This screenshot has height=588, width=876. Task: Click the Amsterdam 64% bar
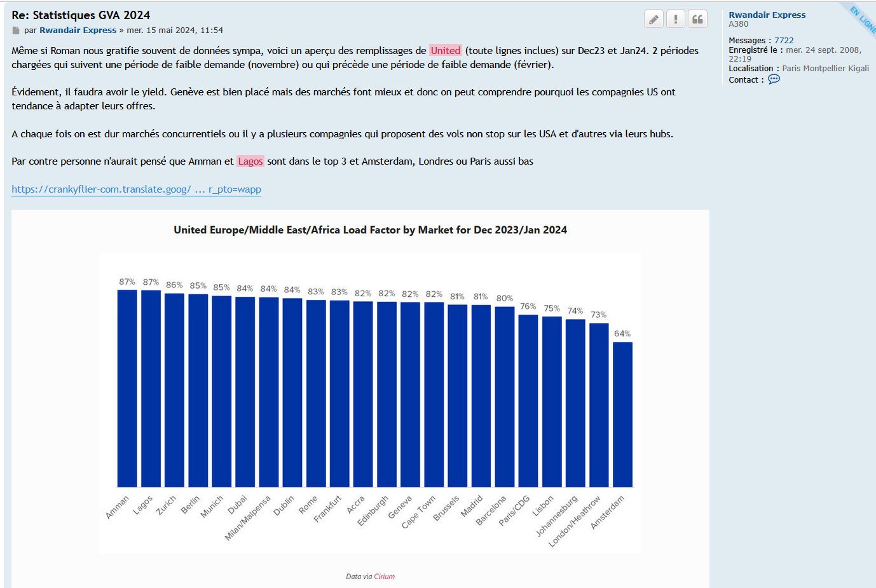click(x=622, y=414)
